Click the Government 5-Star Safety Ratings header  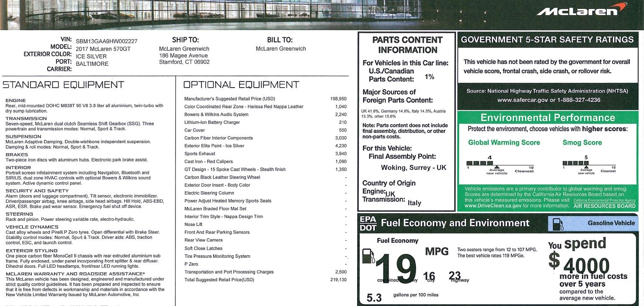547,40
